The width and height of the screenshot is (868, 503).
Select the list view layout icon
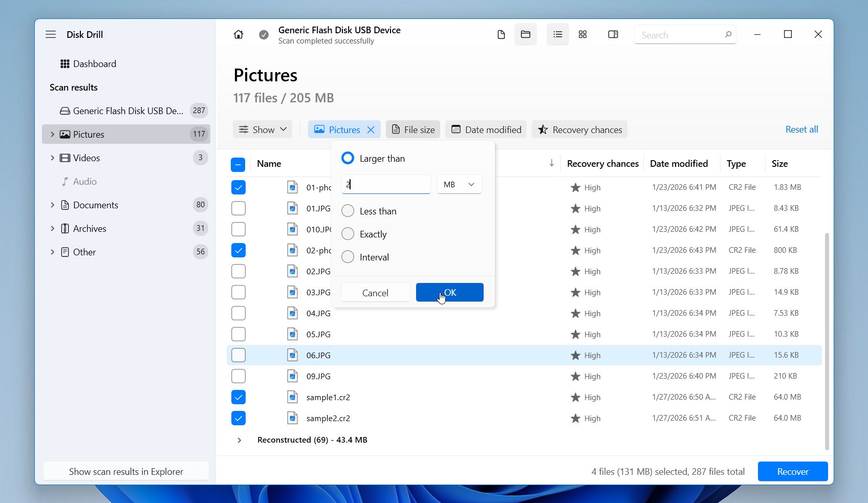click(x=558, y=35)
